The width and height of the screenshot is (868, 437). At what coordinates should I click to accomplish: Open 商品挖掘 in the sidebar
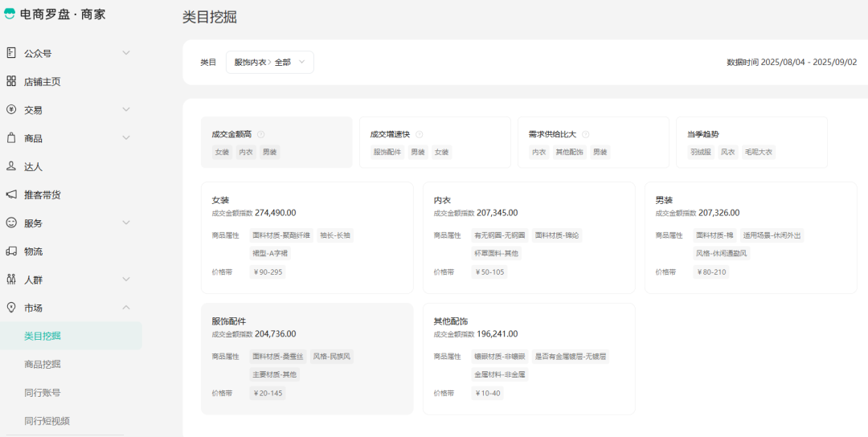point(43,365)
